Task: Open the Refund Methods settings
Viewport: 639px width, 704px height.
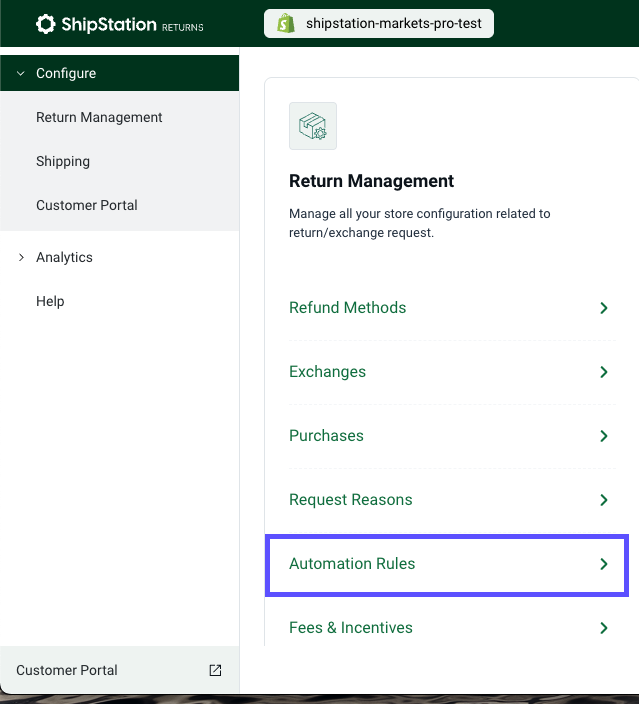Action: click(348, 308)
